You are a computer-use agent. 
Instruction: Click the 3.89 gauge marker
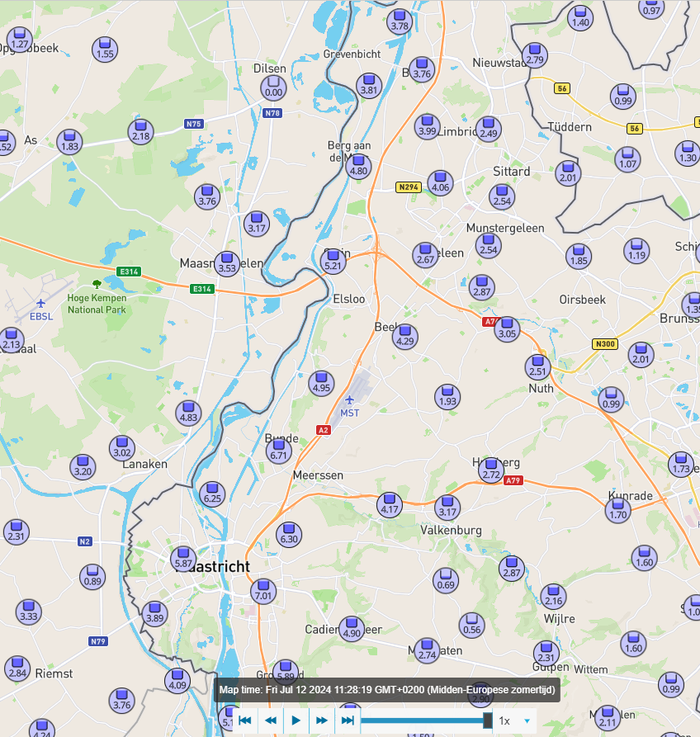[155, 614]
